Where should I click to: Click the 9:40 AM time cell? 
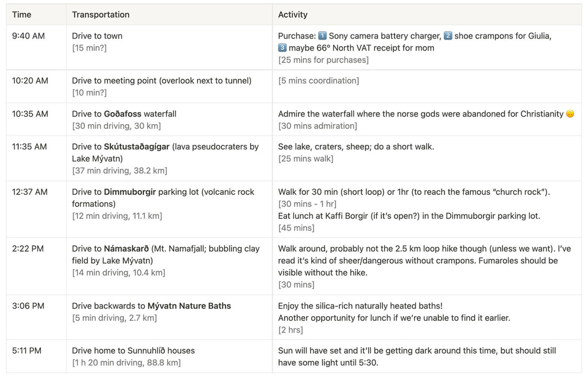tap(28, 36)
